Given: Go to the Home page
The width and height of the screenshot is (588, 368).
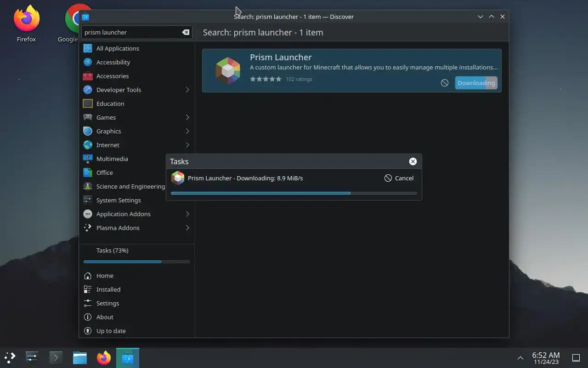Looking at the screenshot, I should 137,276.
